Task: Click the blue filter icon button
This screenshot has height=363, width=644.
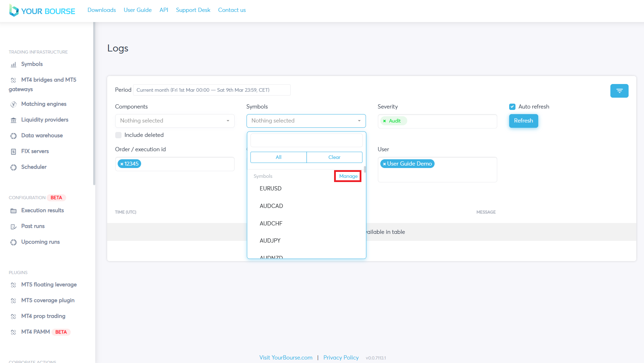Action: point(619,91)
